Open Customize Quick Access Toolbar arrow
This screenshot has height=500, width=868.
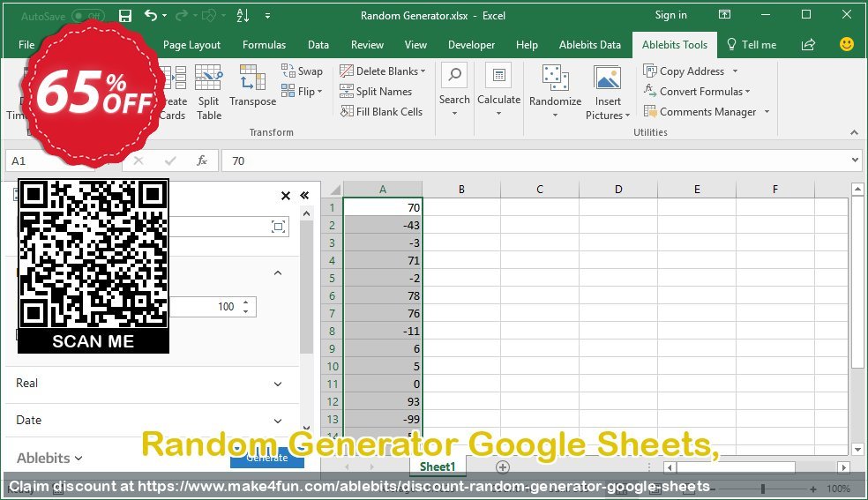[x=267, y=16]
